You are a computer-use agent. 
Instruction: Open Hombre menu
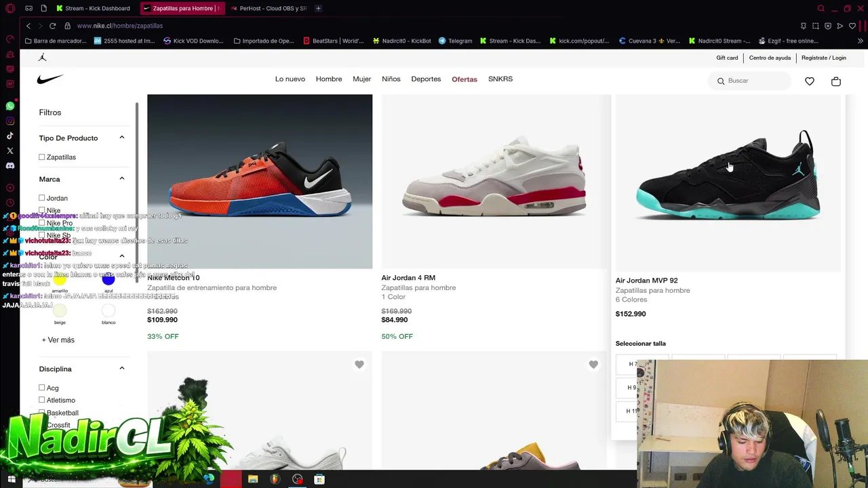329,79
